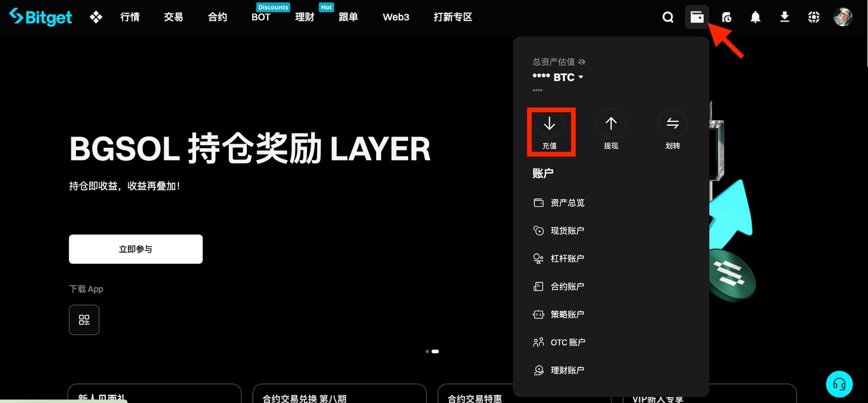Viewport: 868px width, 403px height.
Task: Open the 行情 markets menu
Action: (x=130, y=17)
